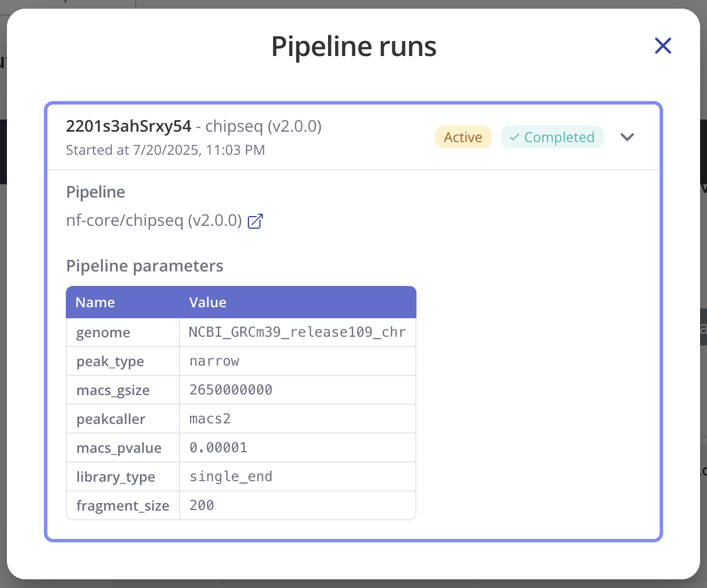Click the Value column header
707x588 pixels.
point(208,303)
